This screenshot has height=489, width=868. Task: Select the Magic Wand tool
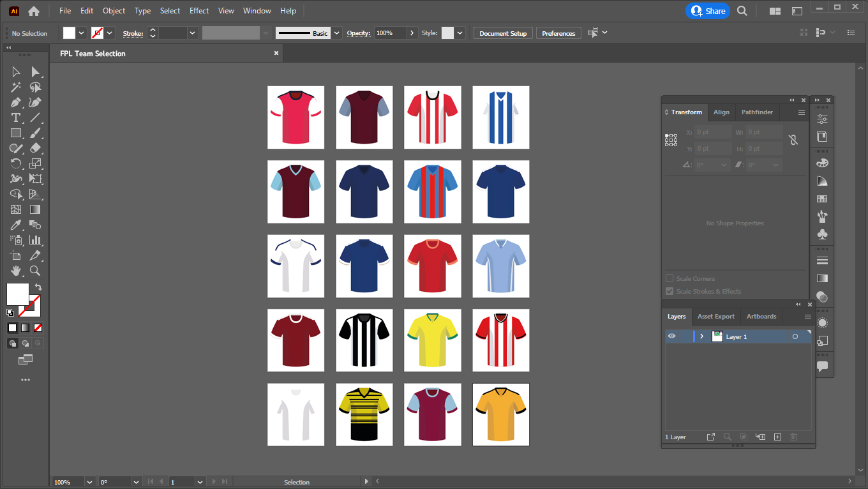coord(14,87)
